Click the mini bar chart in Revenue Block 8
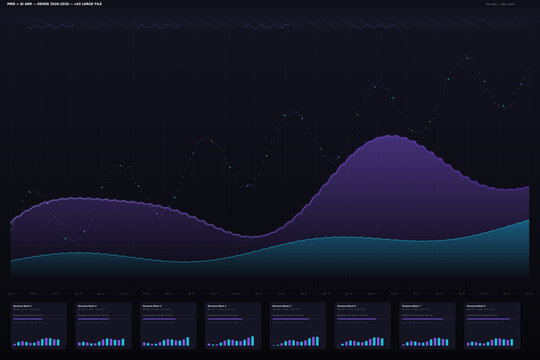The width and height of the screenshot is (540, 360). pyautogui.click(x=490, y=341)
